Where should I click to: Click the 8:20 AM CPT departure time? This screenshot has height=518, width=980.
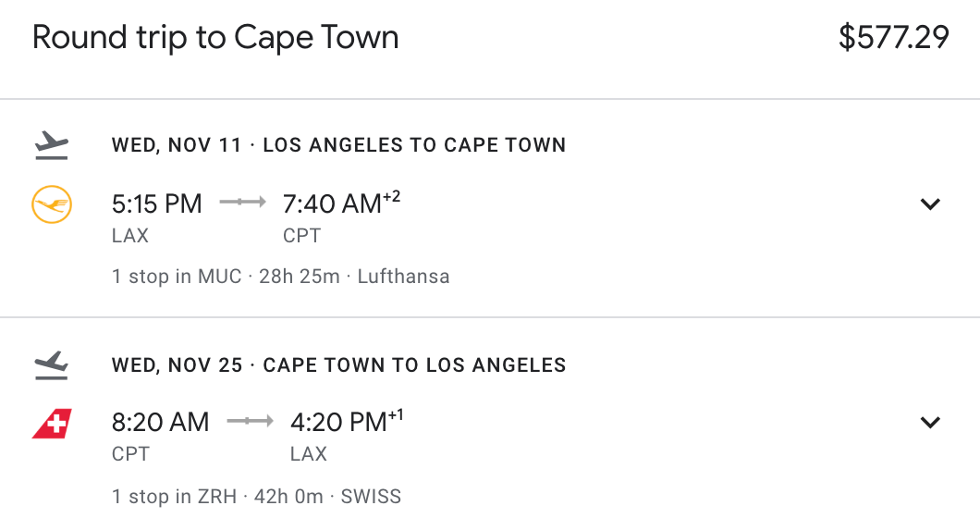point(161,423)
